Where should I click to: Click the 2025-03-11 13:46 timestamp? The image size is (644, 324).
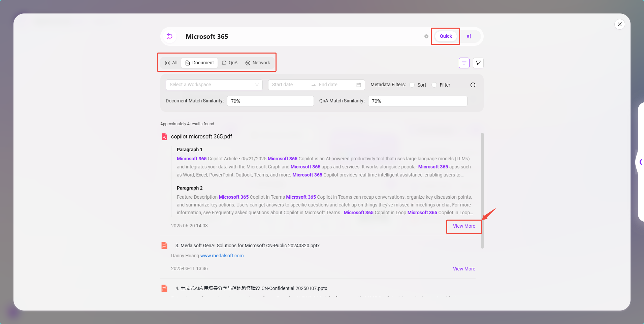(189, 269)
